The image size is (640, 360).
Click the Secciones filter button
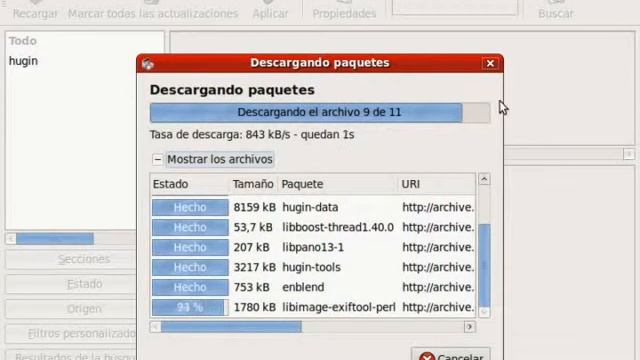tap(71, 260)
